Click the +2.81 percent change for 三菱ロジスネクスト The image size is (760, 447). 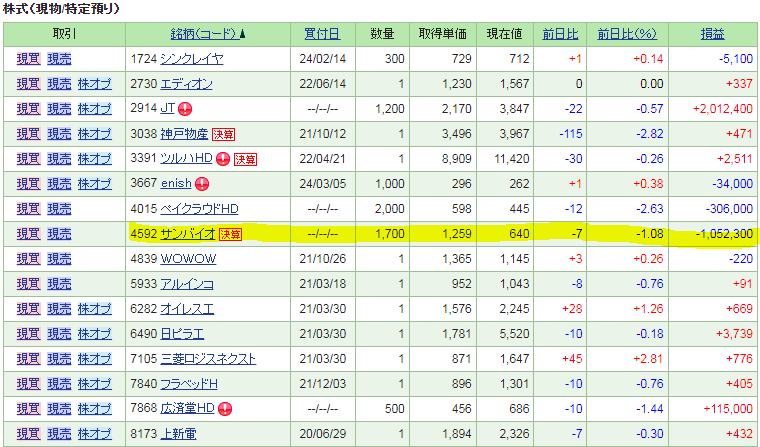[x=648, y=359]
